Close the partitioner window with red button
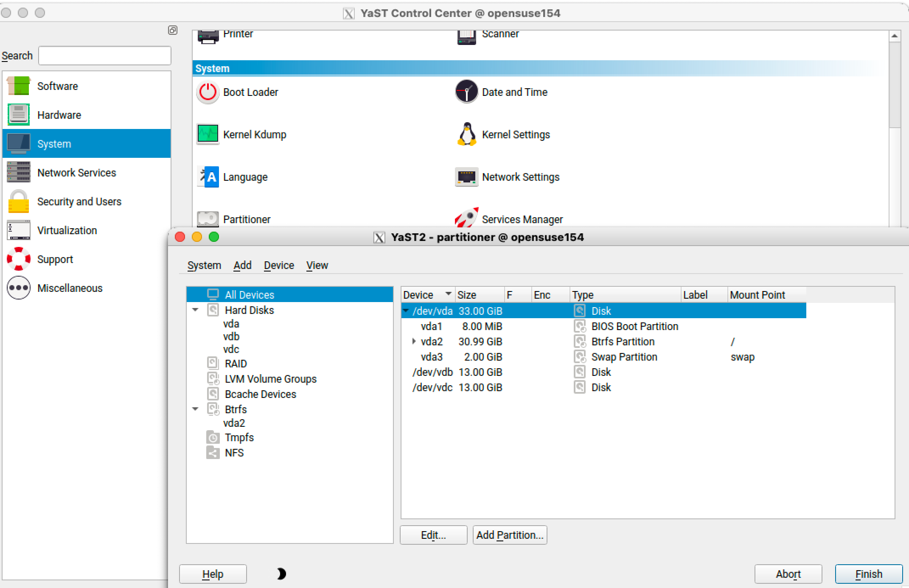This screenshot has width=909, height=588. click(x=180, y=237)
